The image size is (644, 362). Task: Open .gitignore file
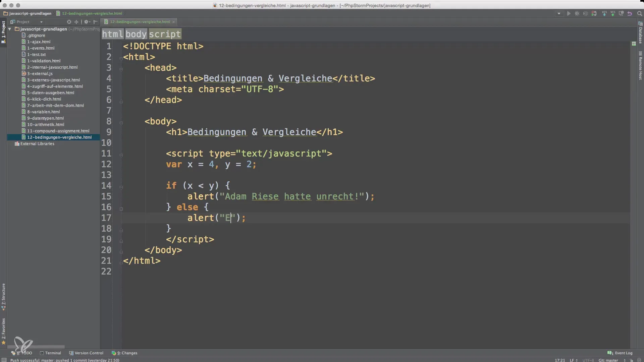point(33,36)
